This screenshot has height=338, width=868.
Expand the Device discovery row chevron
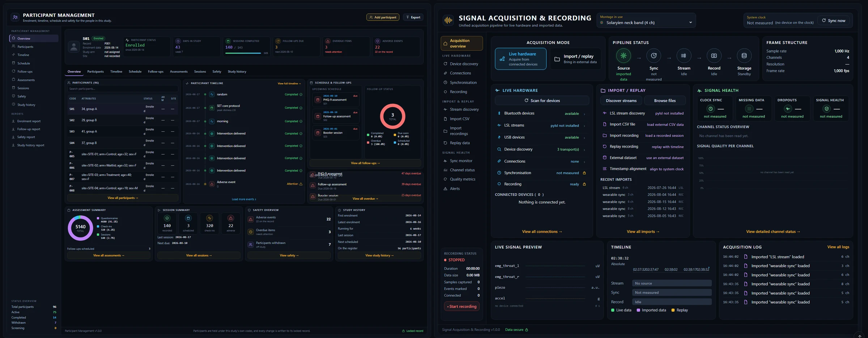(584, 149)
